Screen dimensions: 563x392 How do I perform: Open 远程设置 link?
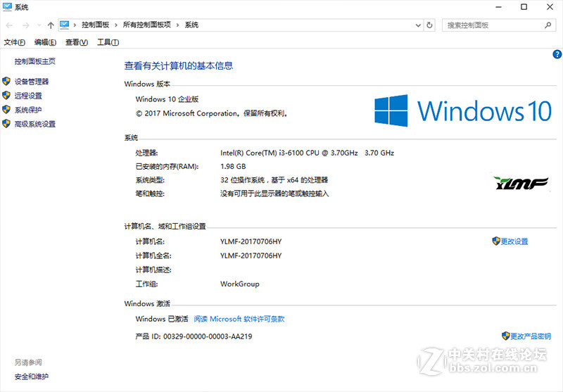pos(28,96)
